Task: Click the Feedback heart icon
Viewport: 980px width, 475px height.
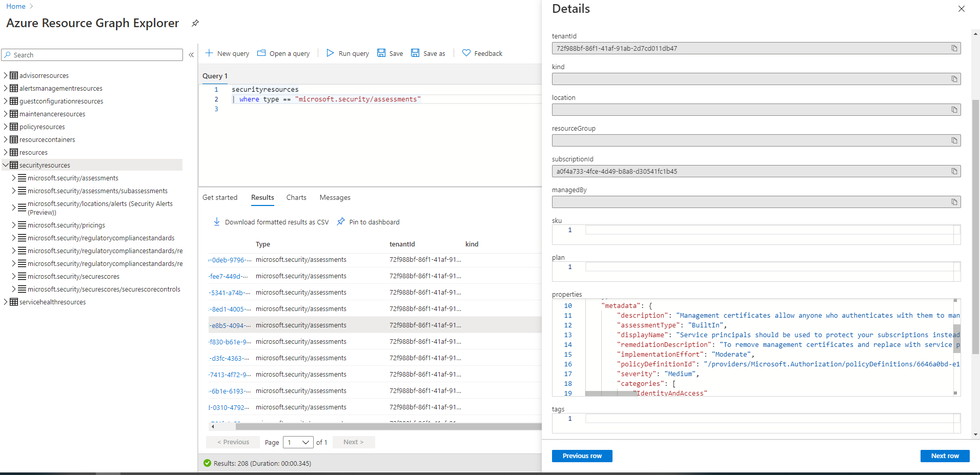Action: tap(466, 53)
